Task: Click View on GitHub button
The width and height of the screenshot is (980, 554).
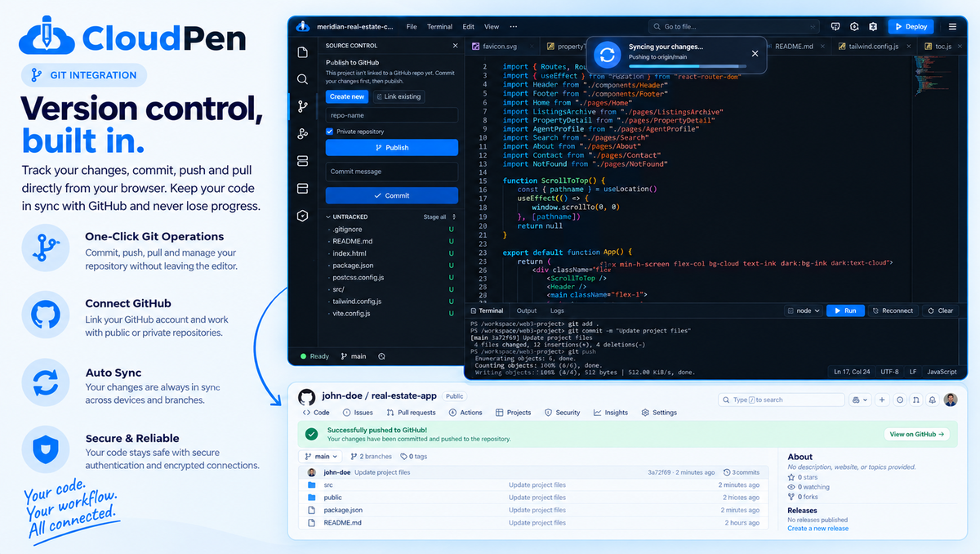Action: 916,434
